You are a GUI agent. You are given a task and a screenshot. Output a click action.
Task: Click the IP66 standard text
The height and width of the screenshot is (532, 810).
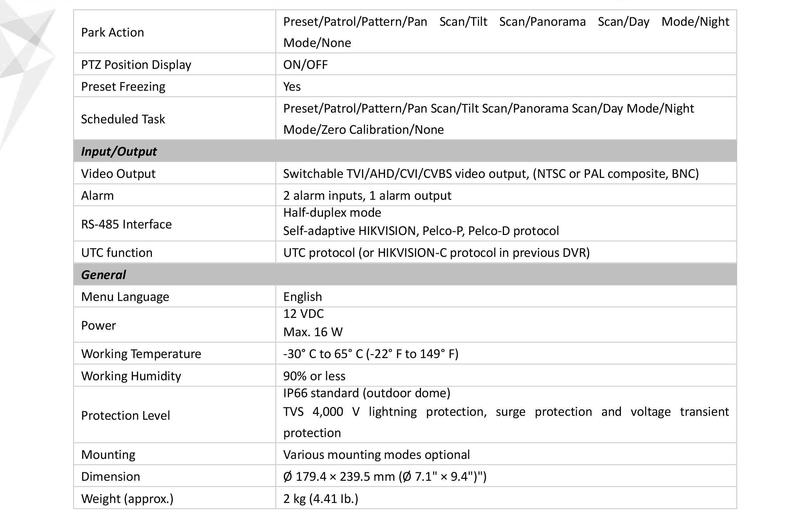point(366,393)
